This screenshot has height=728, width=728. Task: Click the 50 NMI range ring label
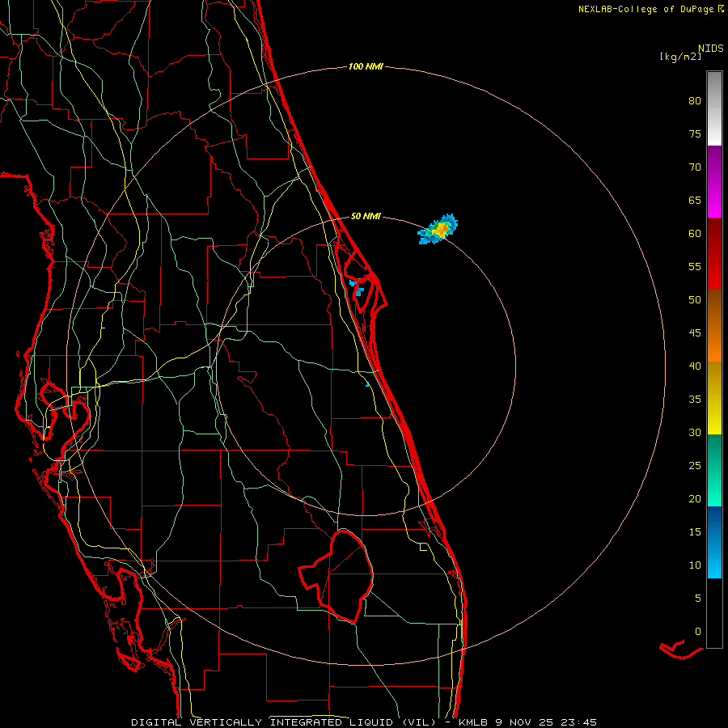366,216
